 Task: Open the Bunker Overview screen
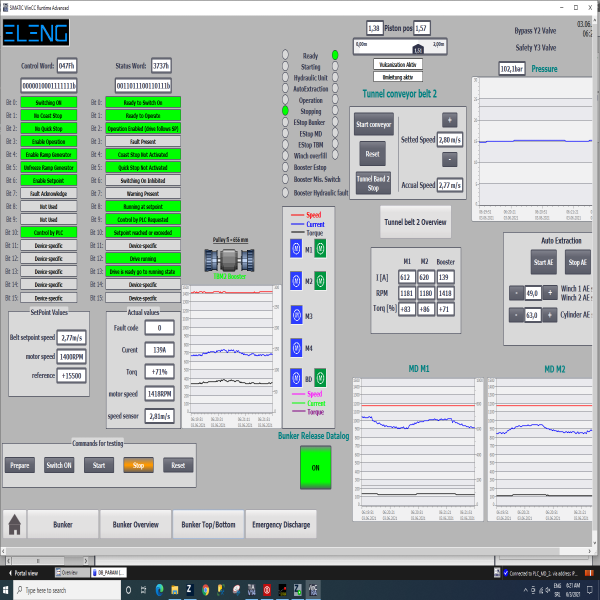[x=135, y=524]
